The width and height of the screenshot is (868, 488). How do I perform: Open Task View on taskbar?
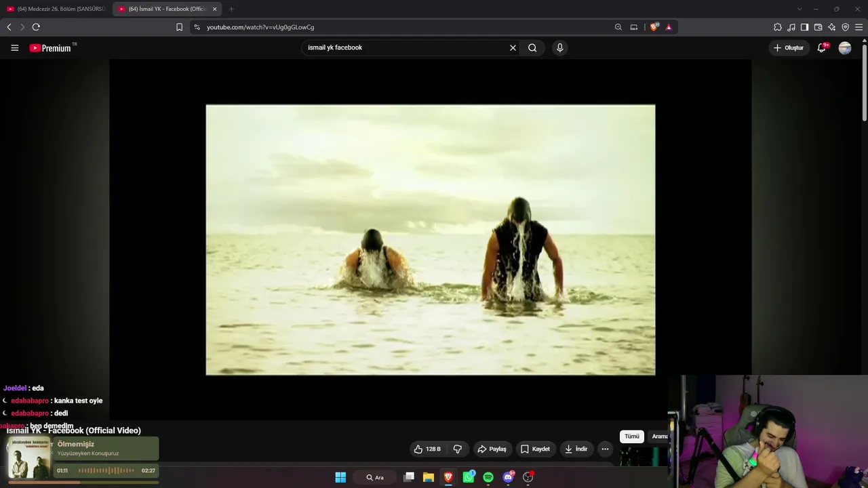coord(409,477)
